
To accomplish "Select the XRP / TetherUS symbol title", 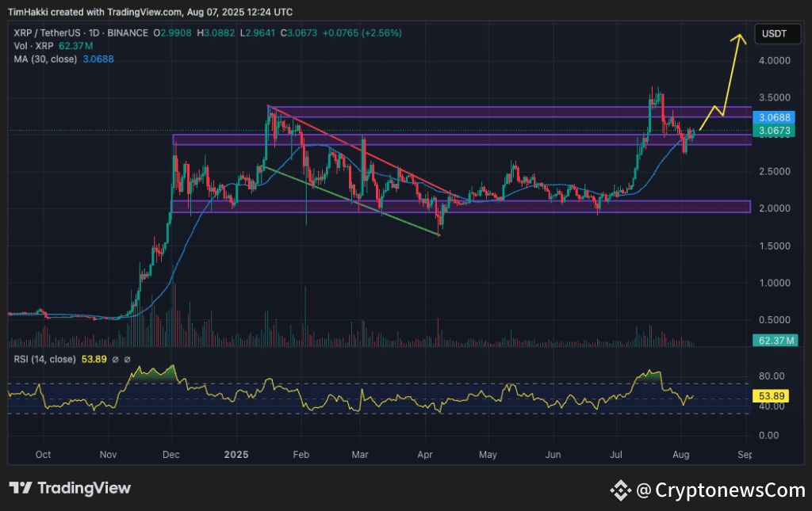I will [x=47, y=33].
